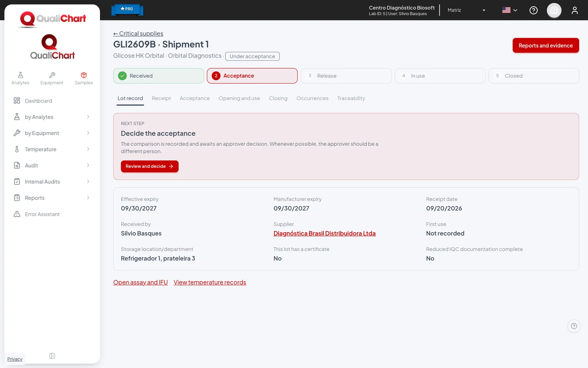The height and width of the screenshot is (368, 588).
Task: Collapse the sidebar panel icon
Action: [52, 356]
